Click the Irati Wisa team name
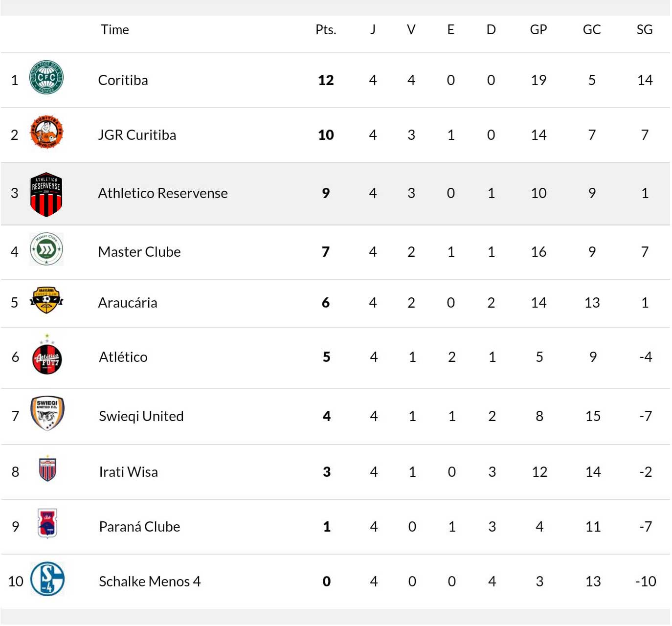This screenshot has width=672, height=626. (129, 472)
